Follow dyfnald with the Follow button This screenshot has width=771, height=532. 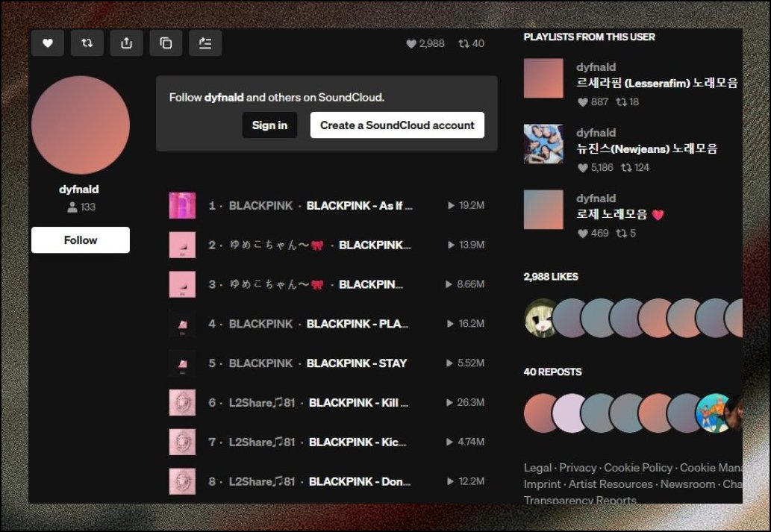[x=81, y=240]
